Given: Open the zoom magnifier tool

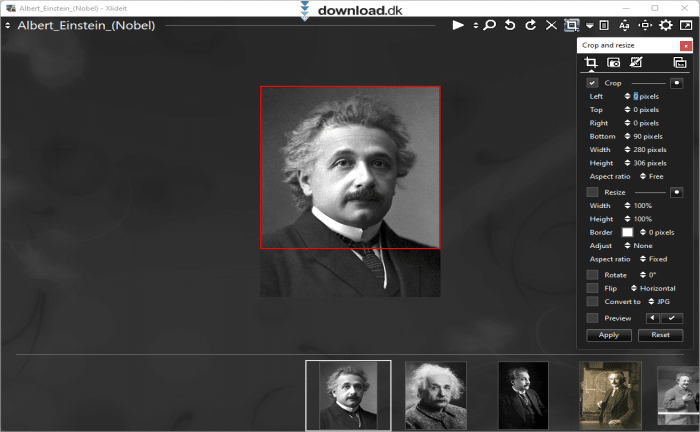Looking at the screenshot, I should click(490, 25).
